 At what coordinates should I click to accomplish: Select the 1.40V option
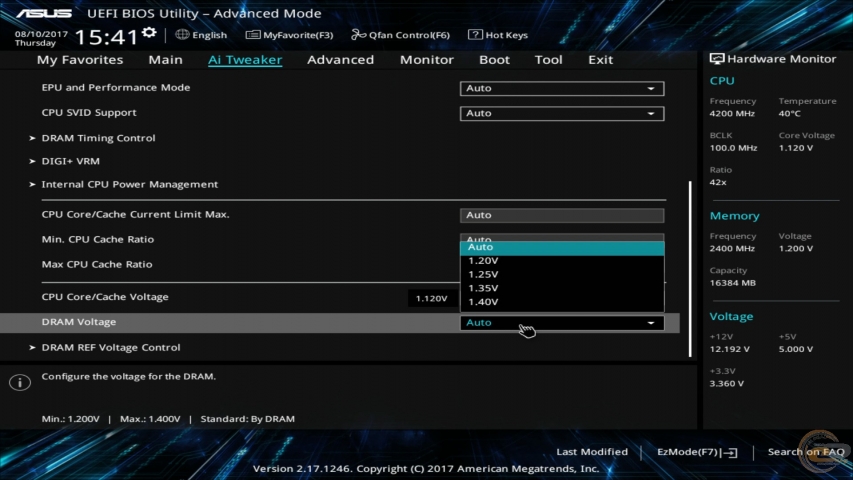[x=562, y=302]
